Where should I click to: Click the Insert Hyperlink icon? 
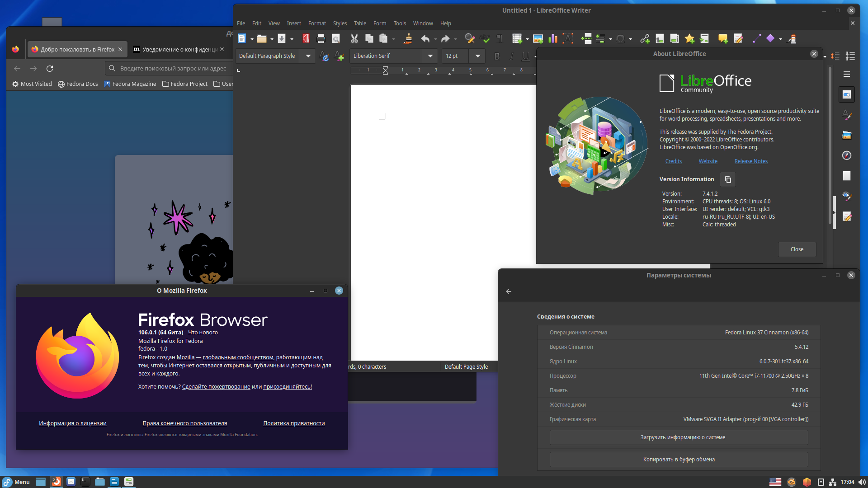(x=645, y=39)
